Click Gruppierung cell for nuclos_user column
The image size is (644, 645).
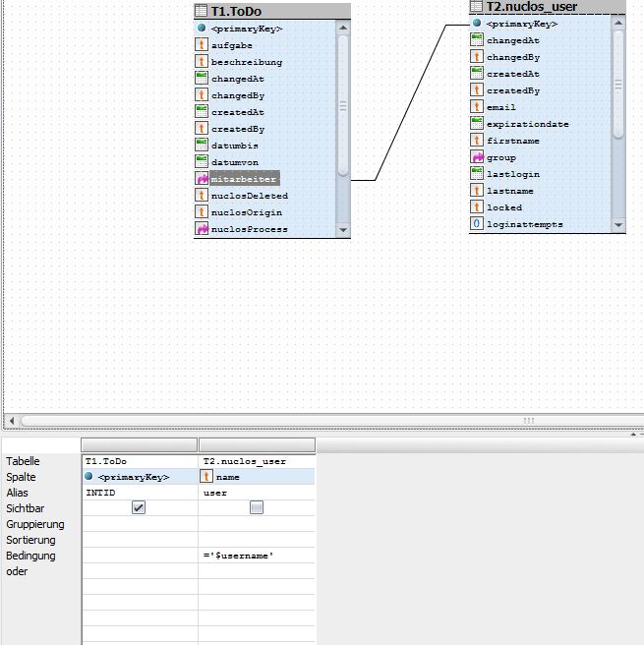pyautogui.click(x=257, y=524)
